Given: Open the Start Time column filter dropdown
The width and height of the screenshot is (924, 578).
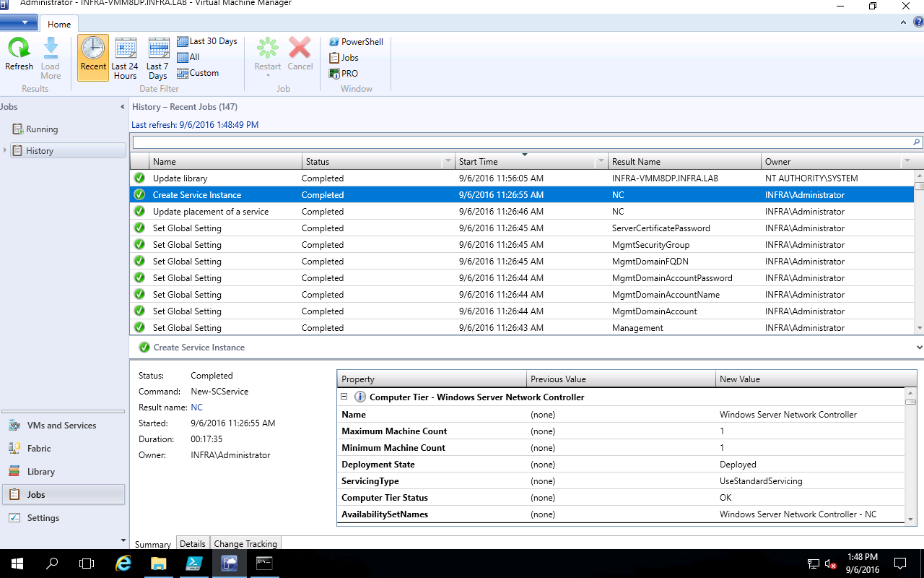Looking at the screenshot, I should tap(601, 162).
